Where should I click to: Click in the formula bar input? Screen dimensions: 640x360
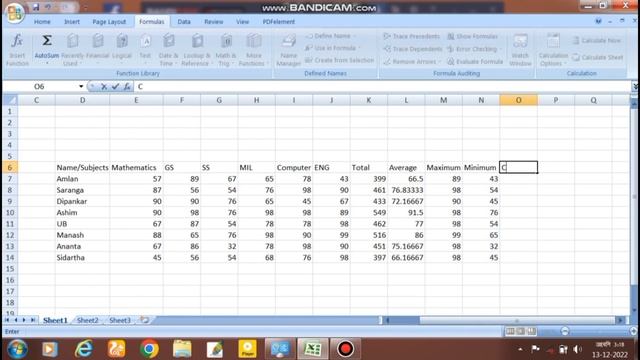point(382,87)
